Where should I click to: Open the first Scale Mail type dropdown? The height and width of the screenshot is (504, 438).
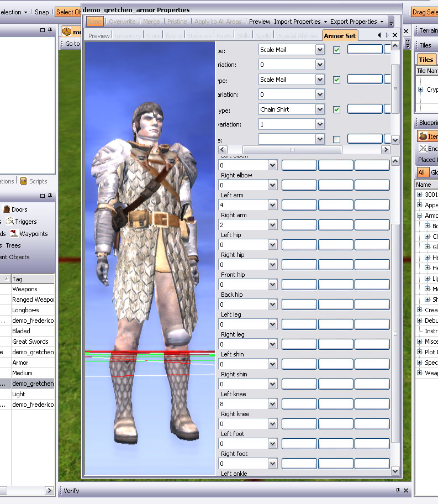320,50
